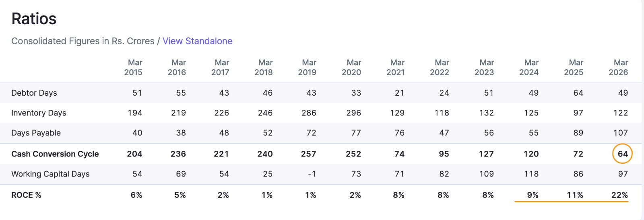This screenshot has width=644, height=220.
Task: Click the circled Cash Conversion Cycle value 64
Action: tap(623, 154)
